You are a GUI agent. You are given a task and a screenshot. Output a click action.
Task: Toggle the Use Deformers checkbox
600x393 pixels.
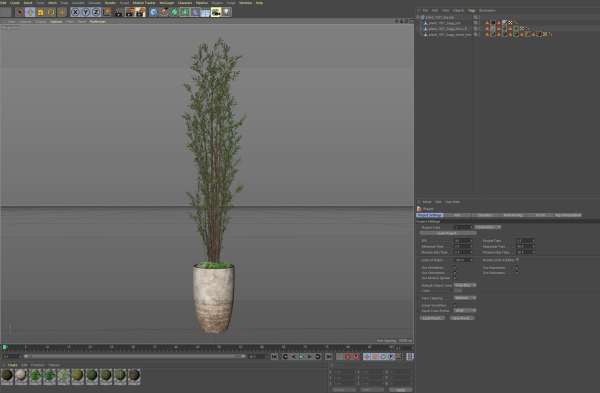[517, 272]
